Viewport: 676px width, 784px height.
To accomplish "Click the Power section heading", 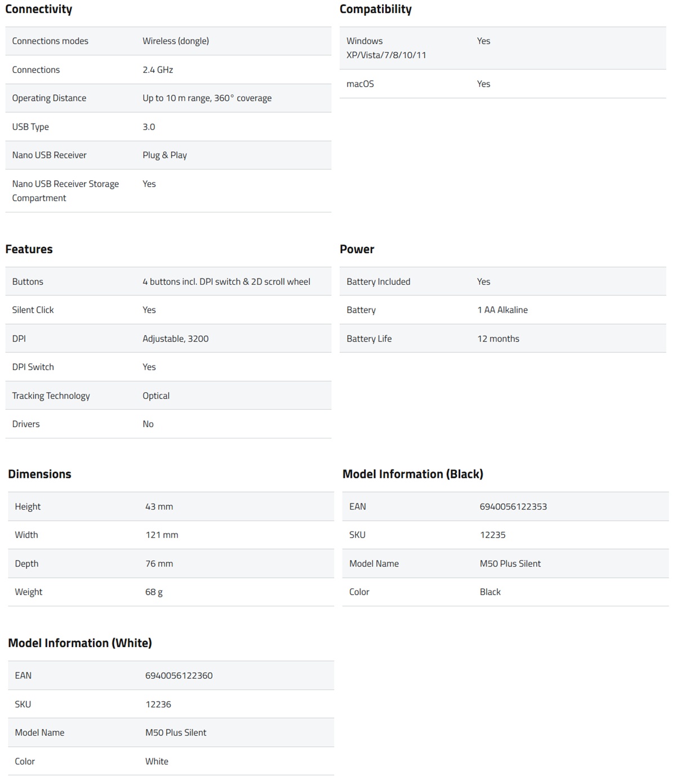I will [x=357, y=249].
